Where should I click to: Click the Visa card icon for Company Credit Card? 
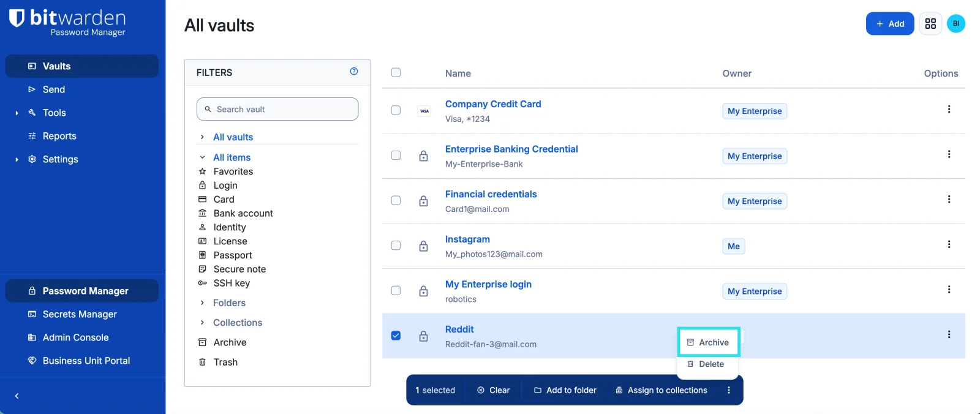click(424, 111)
